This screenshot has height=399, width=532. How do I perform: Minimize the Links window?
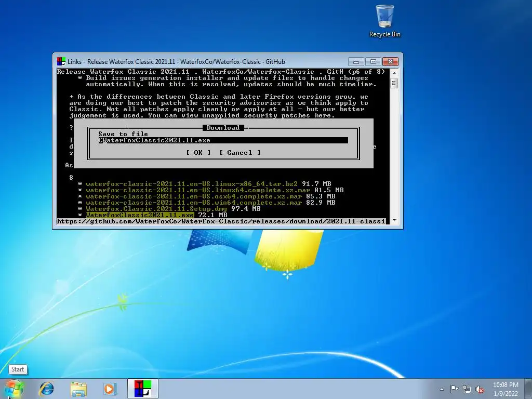point(356,62)
